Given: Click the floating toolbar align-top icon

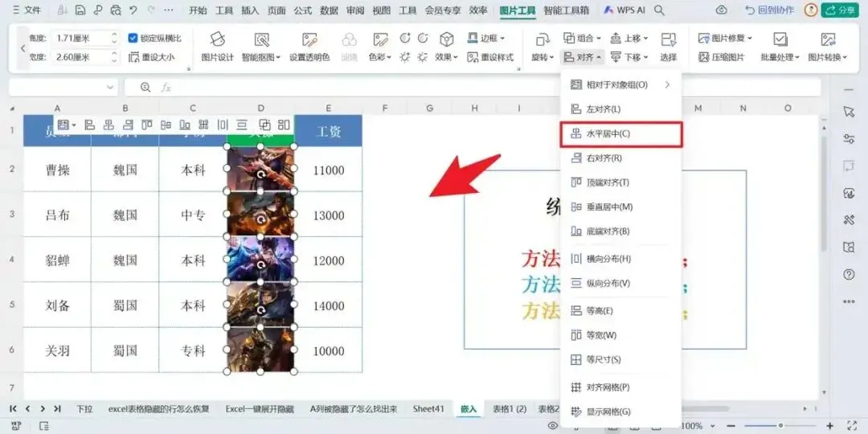Looking at the screenshot, I should 147,125.
